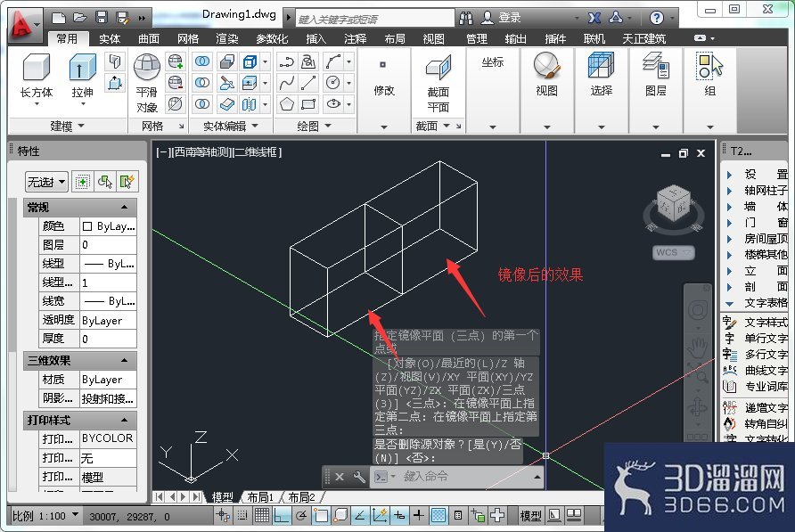Select the polyline tool in 绘图 panel
This screenshot has height=532, width=795.
click(286, 61)
